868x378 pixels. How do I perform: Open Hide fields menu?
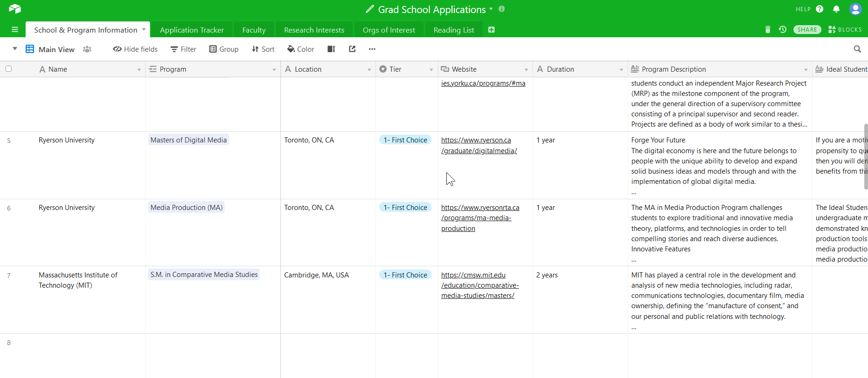point(135,49)
